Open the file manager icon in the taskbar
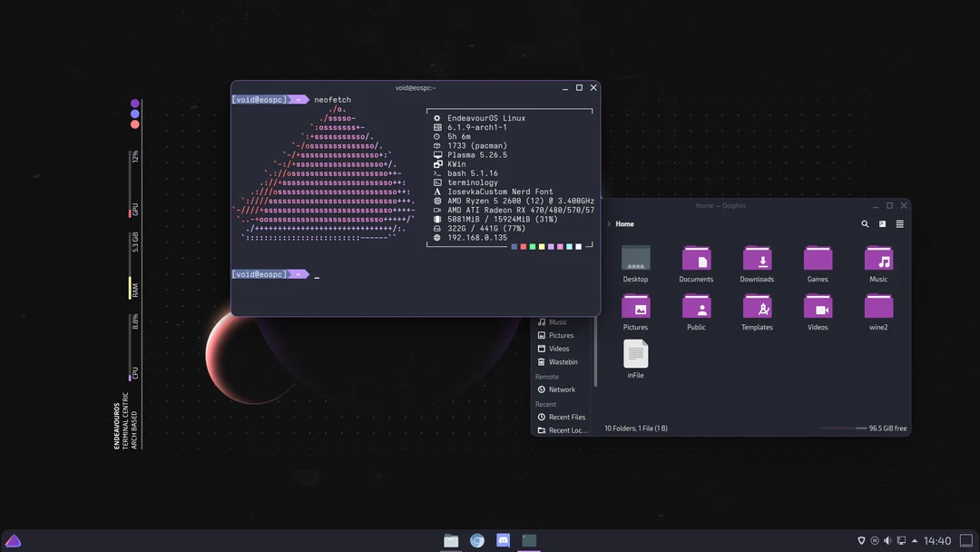This screenshot has height=552, width=980. [451, 539]
